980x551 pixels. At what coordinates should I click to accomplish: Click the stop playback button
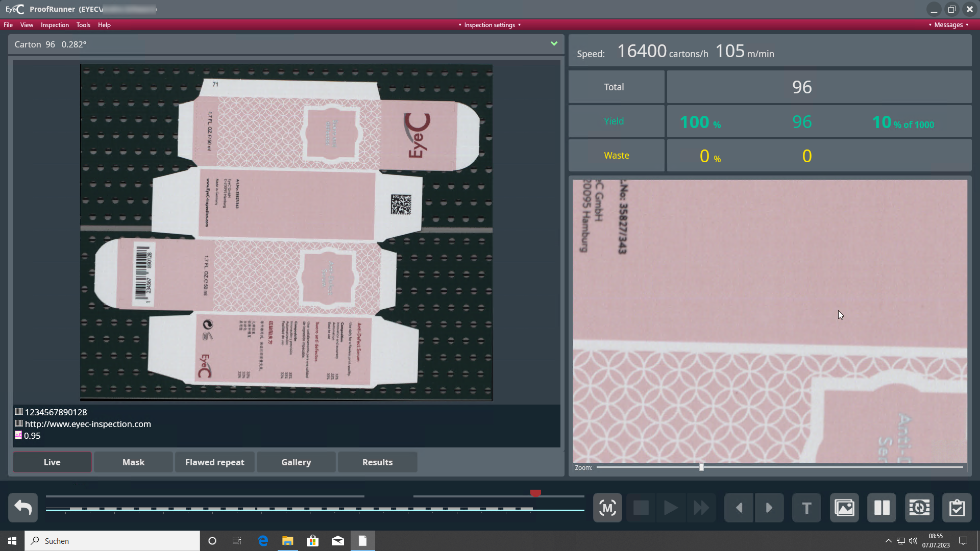pos(641,508)
